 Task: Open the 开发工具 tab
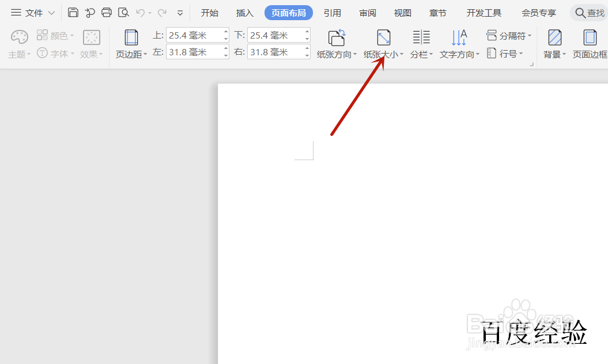[x=484, y=13]
